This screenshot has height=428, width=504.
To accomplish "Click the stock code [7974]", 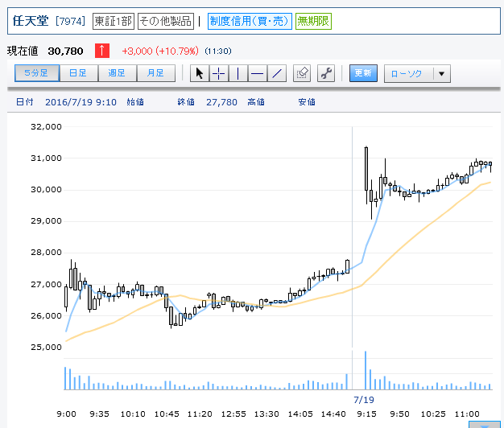I will [x=70, y=21].
